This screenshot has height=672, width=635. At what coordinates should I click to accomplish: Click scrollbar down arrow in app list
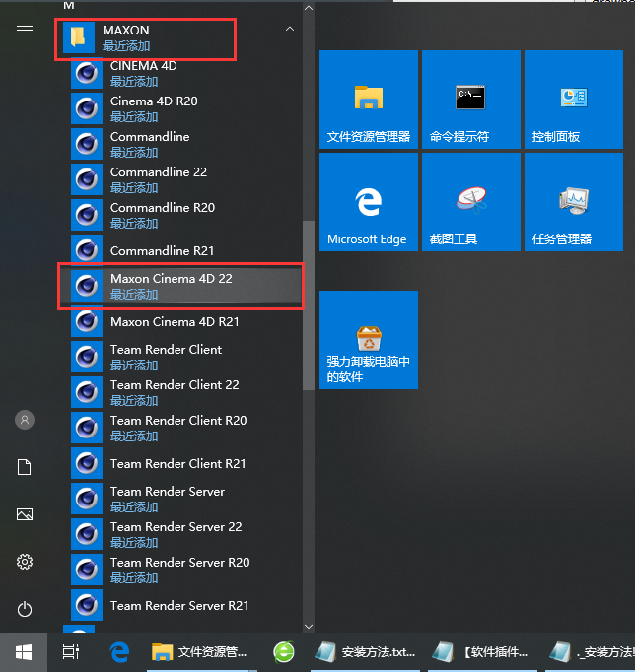click(x=308, y=625)
